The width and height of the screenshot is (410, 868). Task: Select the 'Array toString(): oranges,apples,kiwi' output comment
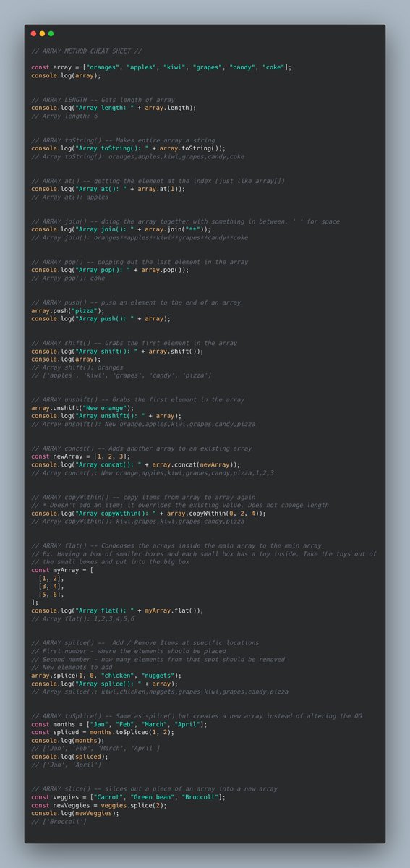[x=137, y=156]
